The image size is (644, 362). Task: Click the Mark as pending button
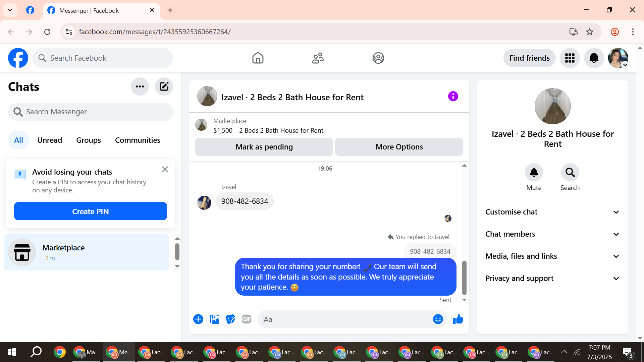point(264,147)
